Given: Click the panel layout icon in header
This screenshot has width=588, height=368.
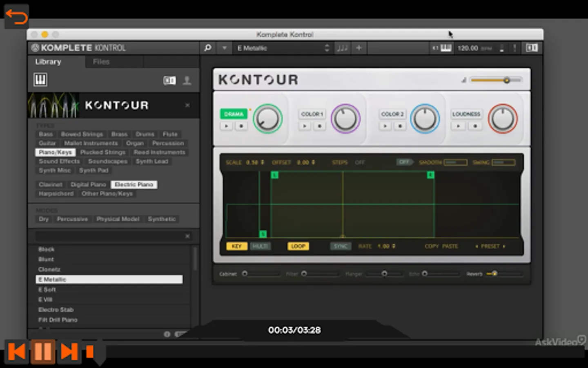Looking at the screenshot, I should pyautogui.click(x=532, y=48).
